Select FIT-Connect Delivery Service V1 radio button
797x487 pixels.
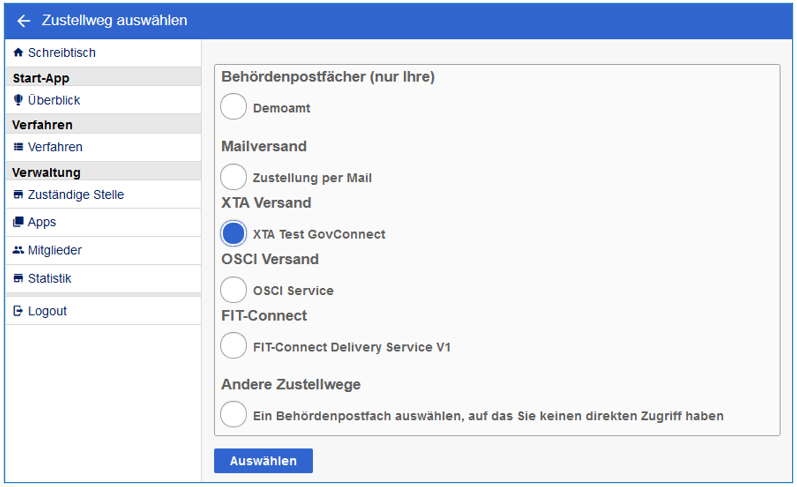pos(233,346)
